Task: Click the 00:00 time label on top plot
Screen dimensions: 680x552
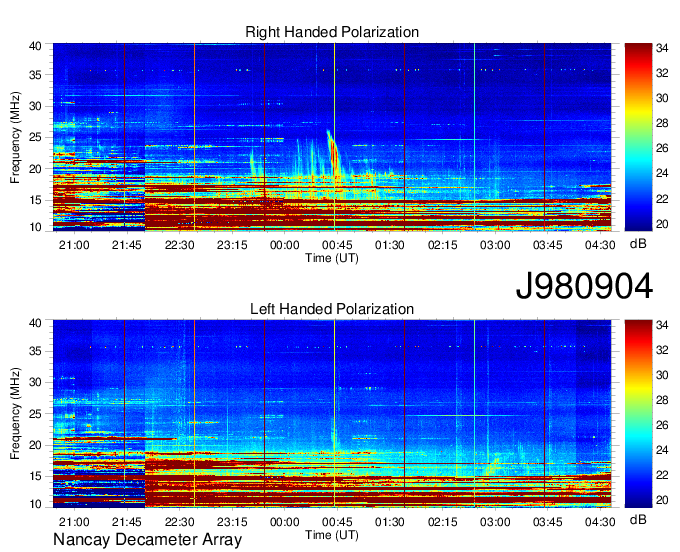Action: [x=284, y=245]
